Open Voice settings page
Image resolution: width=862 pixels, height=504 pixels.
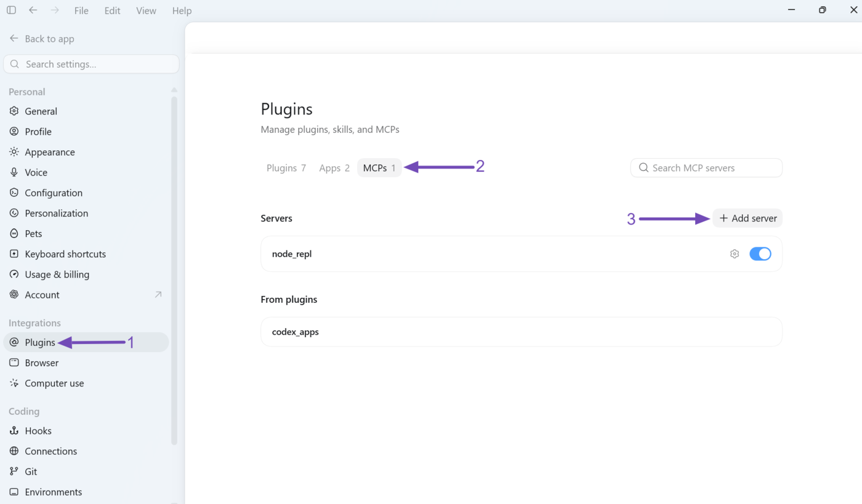point(86,172)
